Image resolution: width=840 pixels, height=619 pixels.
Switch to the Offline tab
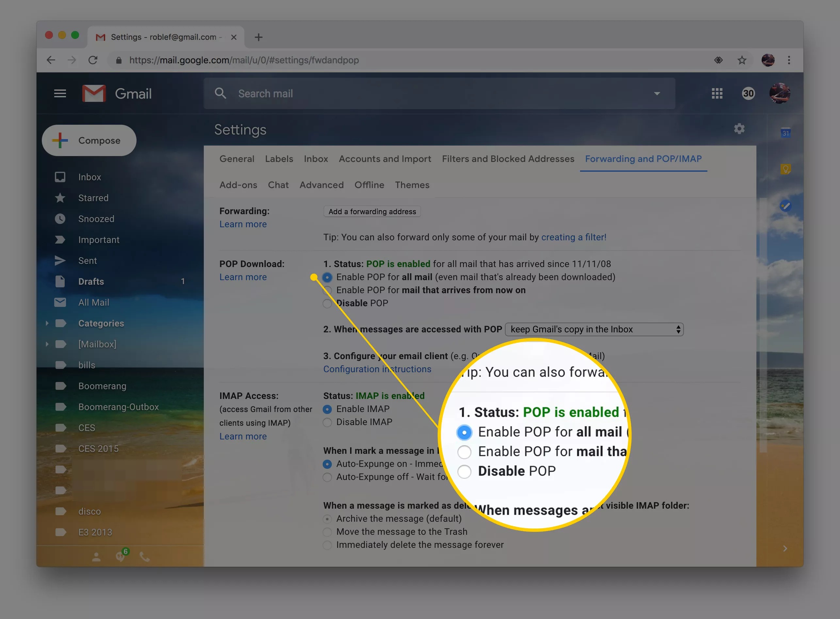[x=369, y=185]
